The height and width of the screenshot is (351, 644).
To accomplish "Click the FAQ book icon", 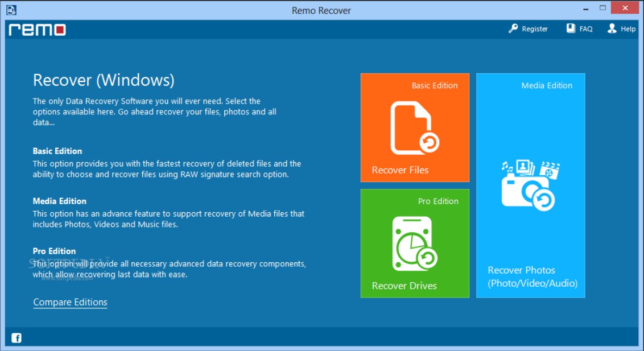I will (x=571, y=28).
